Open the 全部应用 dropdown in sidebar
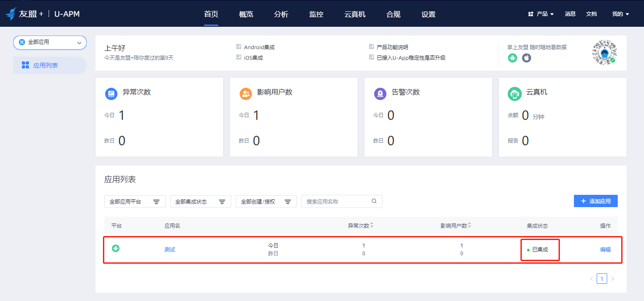 coord(50,42)
